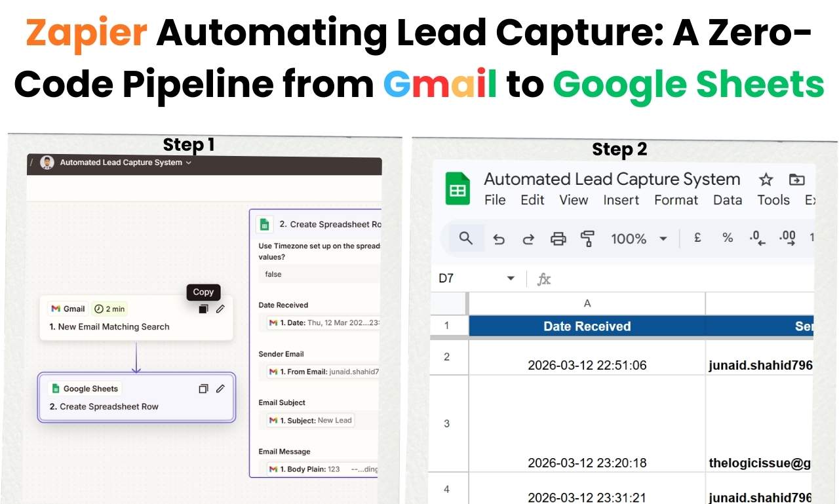Click the Copy icon on the Gmail step
The width and height of the screenshot is (839, 504).
point(203,309)
